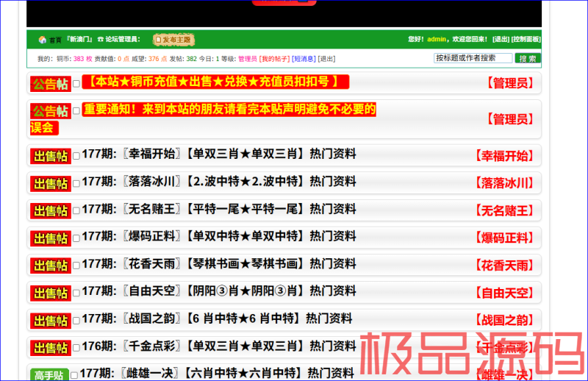Tick checkbox for 幸福开始 post row
Image resolution: width=588 pixels, height=381 pixels.
click(x=76, y=156)
